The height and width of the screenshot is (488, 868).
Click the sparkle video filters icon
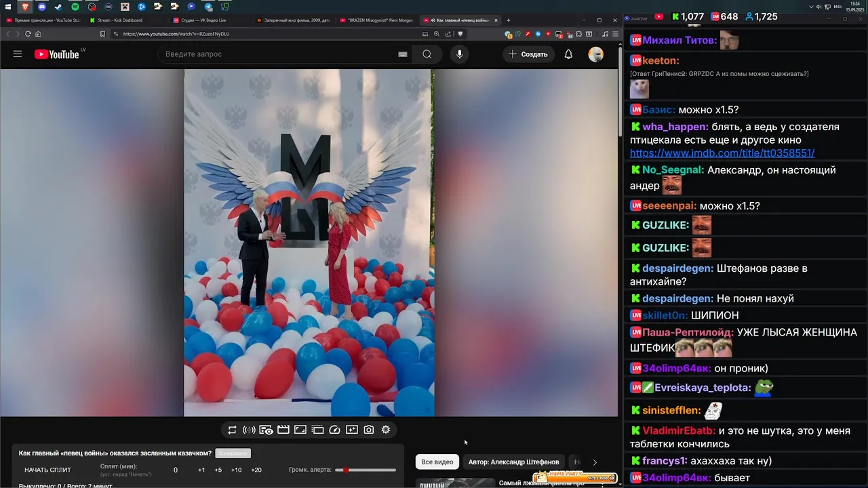[x=351, y=430]
